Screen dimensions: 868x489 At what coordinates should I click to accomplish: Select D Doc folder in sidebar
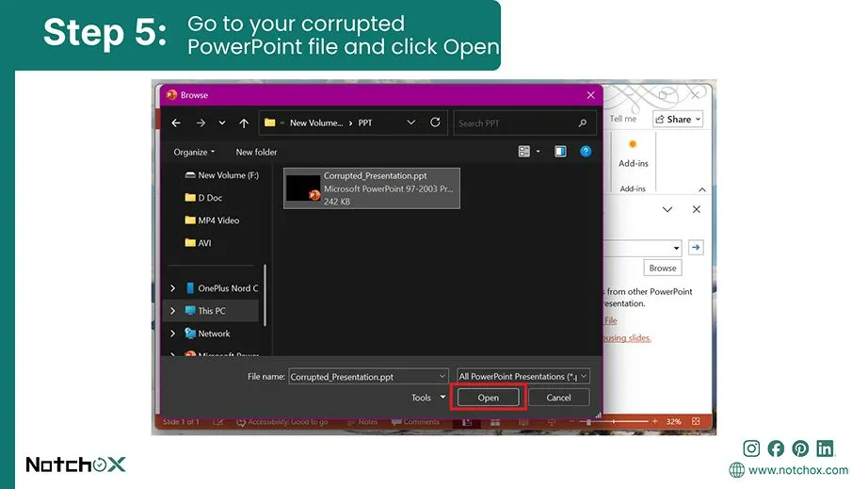[203, 198]
